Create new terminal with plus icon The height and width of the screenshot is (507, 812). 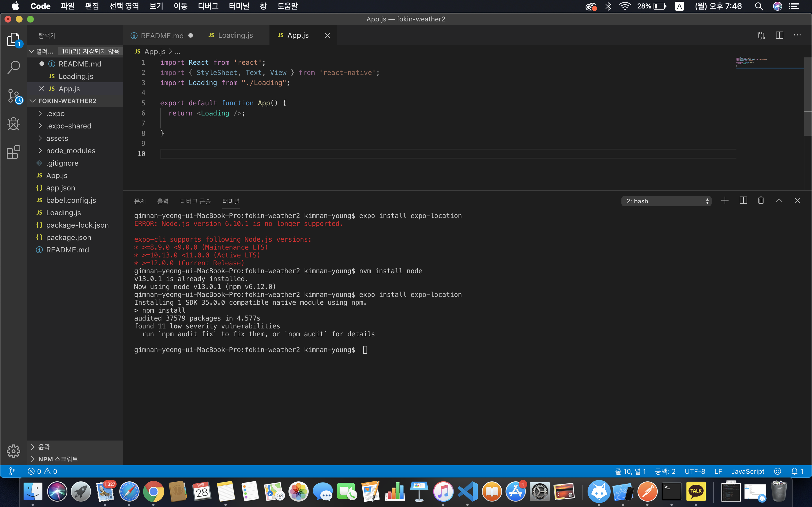(724, 201)
